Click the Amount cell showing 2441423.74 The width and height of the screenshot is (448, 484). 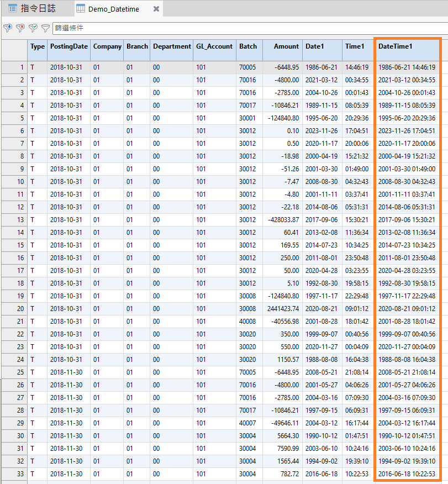(282, 309)
